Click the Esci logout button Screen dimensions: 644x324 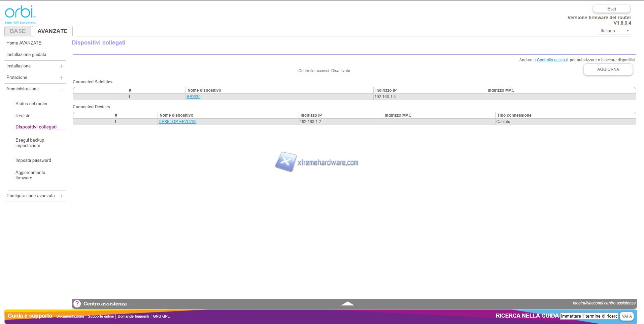pos(611,9)
